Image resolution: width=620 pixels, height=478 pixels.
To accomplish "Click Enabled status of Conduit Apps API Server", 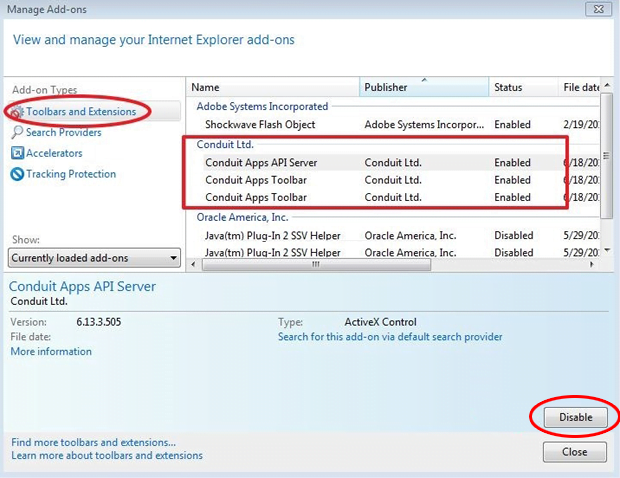I will pyautogui.click(x=512, y=162).
